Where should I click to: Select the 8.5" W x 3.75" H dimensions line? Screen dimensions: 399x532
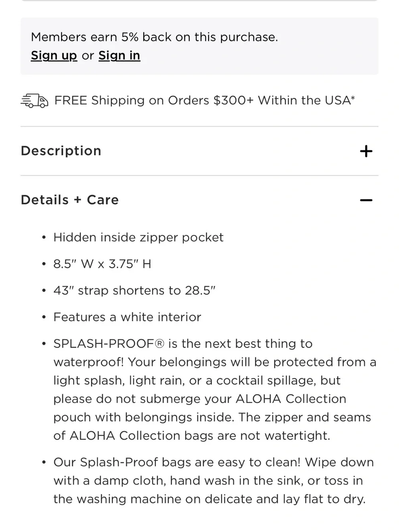coord(103,264)
